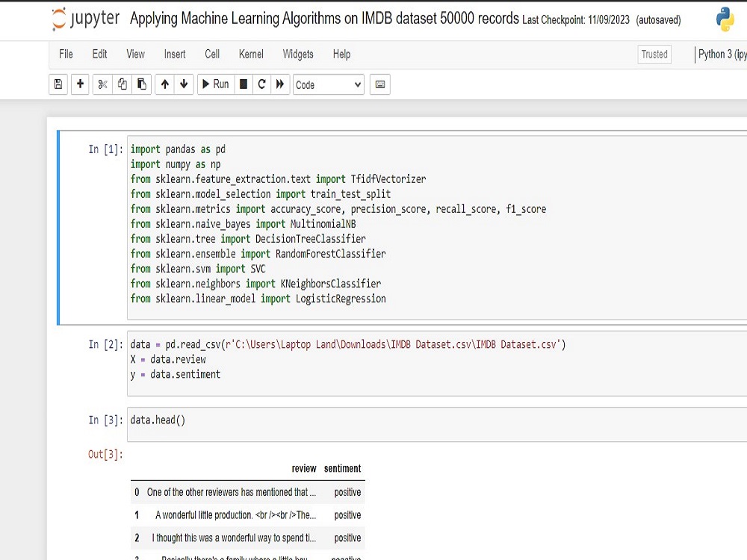Image resolution: width=747 pixels, height=560 pixels.
Task: Open the Insert menu
Action: (174, 55)
